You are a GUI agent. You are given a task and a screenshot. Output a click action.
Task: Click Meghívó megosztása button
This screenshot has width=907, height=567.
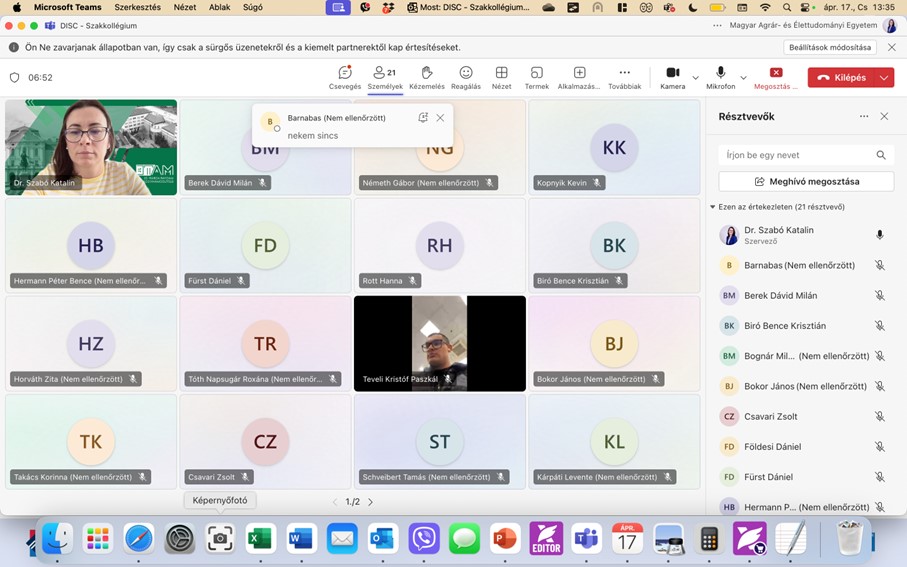[x=806, y=182]
